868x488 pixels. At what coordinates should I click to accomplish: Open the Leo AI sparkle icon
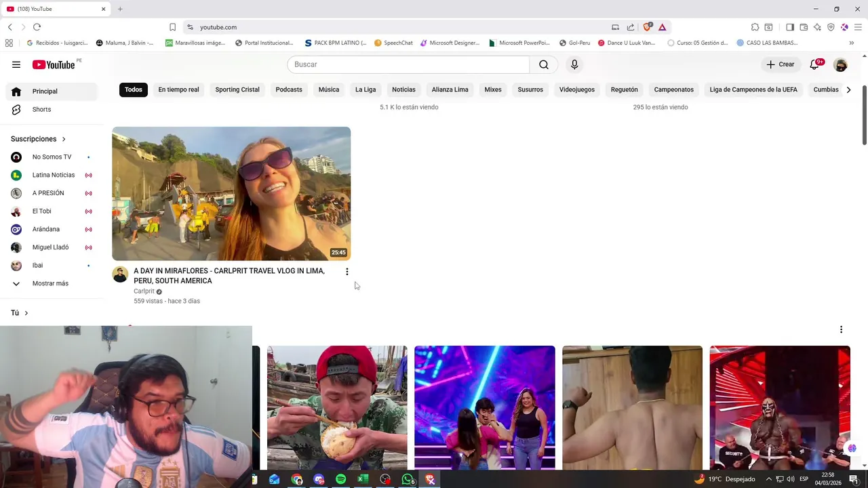tap(817, 27)
